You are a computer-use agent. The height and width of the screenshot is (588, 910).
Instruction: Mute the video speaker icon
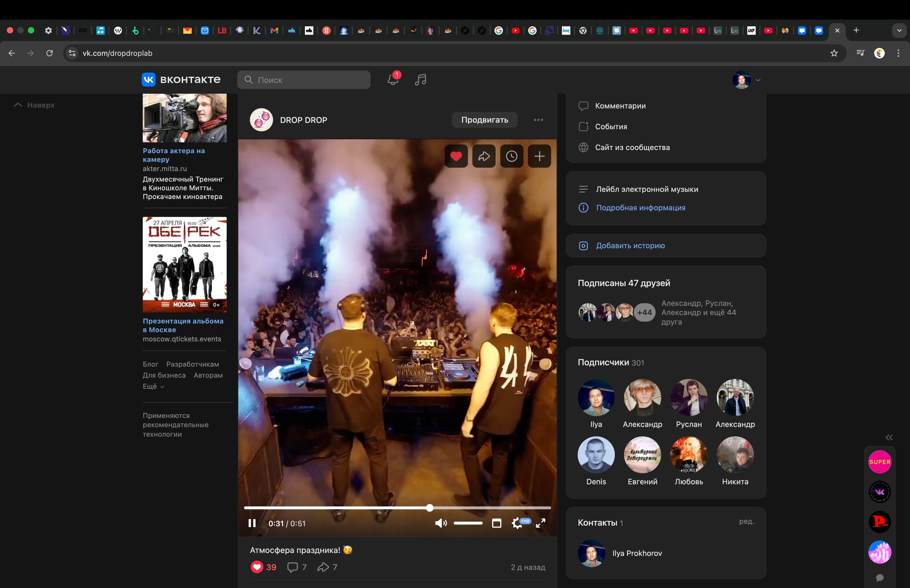(x=440, y=523)
